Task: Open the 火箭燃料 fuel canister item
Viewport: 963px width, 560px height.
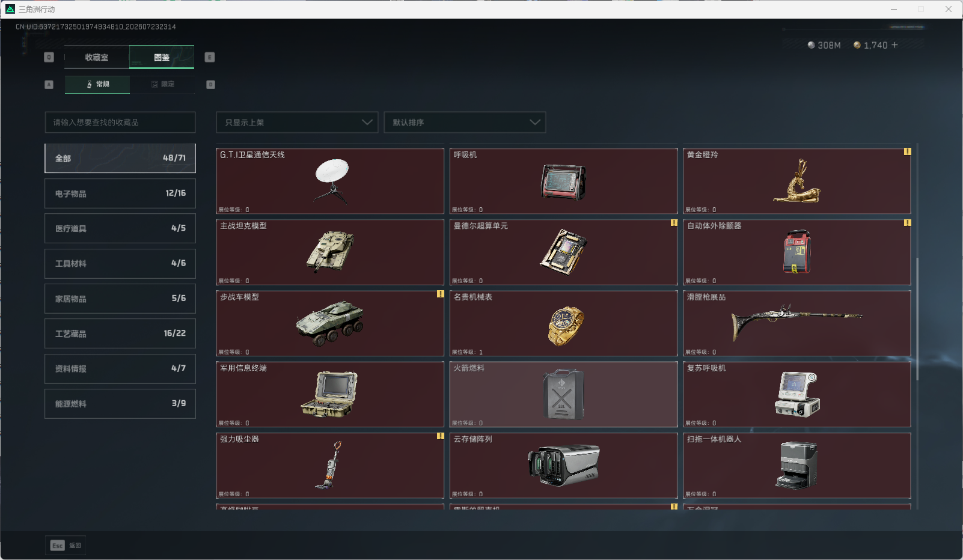Action: 563,394
